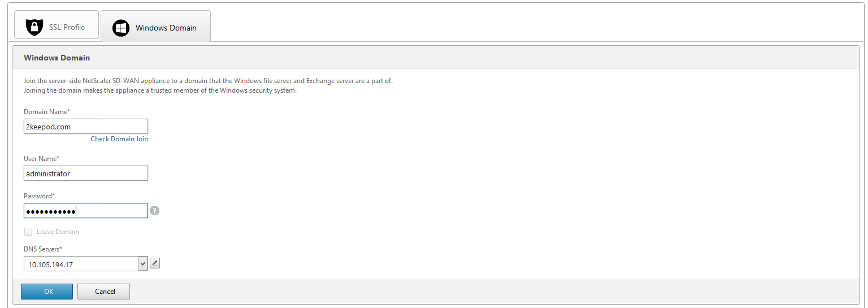Confirm with the OK button
Image resolution: width=868 pixels, height=308 pixels.
pyautogui.click(x=47, y=292)
